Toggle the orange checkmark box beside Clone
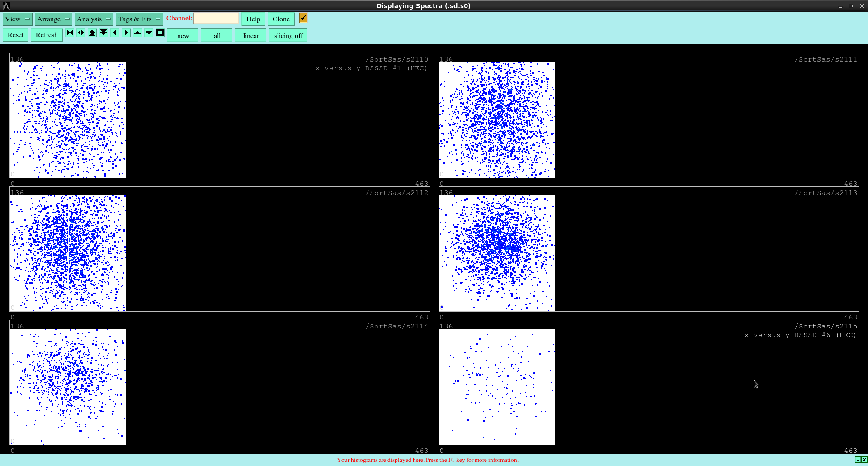The width and height of the screenshot is (868, 466). tap(303, 18)
